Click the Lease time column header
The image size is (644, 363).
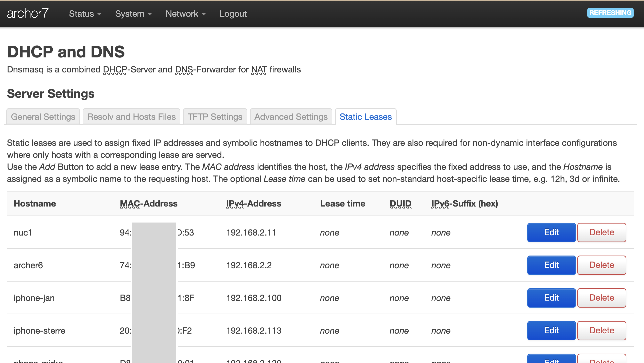tap(343, 204)
